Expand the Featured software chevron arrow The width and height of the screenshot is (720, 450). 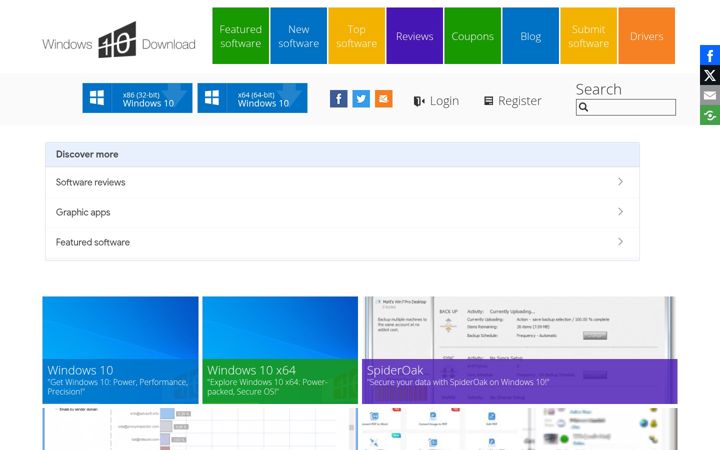click(x=620, y=242)
